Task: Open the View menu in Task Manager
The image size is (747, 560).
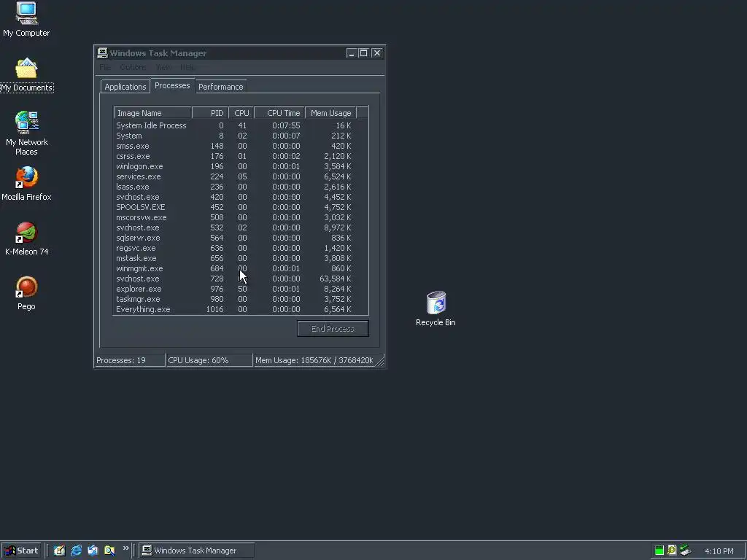Action: point(163,67)
